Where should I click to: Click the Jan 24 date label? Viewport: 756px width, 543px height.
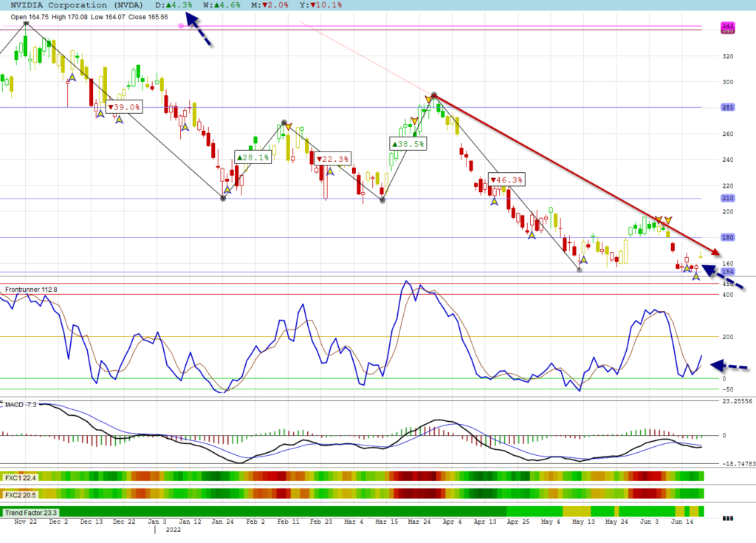222,522
